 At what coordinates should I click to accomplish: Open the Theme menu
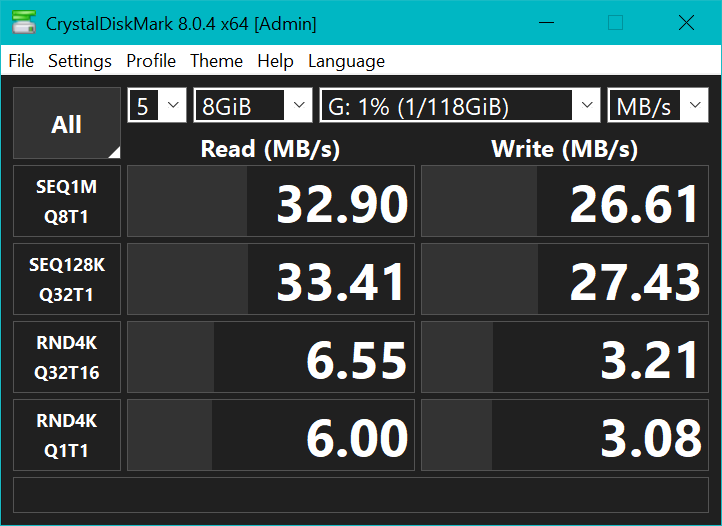216,61
